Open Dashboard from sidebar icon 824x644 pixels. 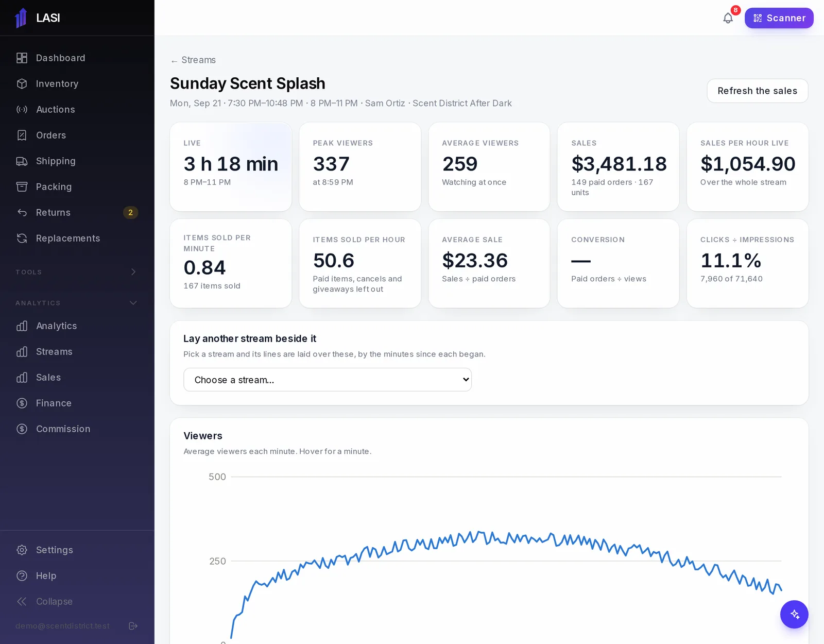tap(22, 58)
